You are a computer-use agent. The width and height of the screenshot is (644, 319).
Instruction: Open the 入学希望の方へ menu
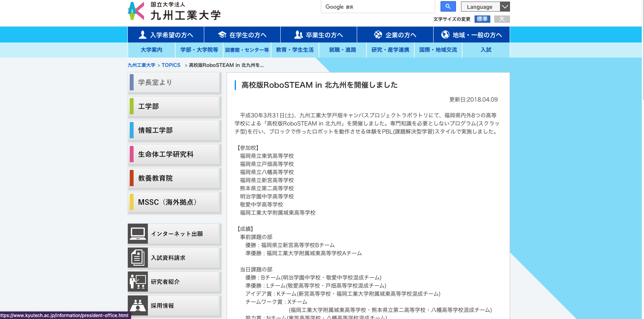[166, 35]
